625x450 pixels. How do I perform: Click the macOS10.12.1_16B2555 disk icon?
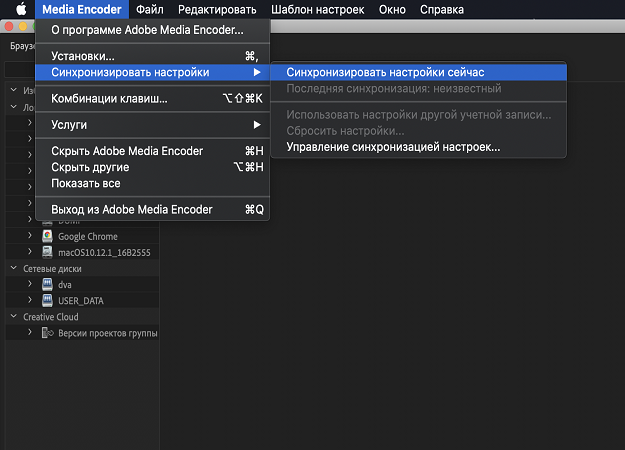coord(47,253)
